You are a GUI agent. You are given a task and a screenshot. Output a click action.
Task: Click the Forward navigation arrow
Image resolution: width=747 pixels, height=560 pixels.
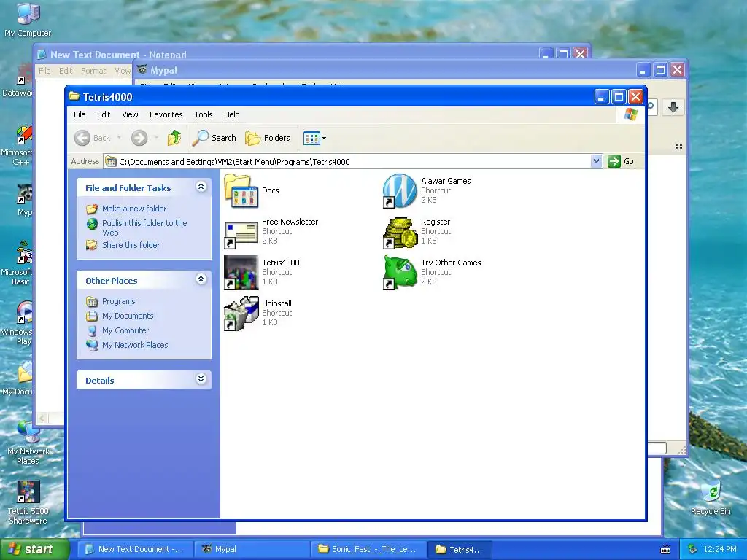click(x=139, y=138)
